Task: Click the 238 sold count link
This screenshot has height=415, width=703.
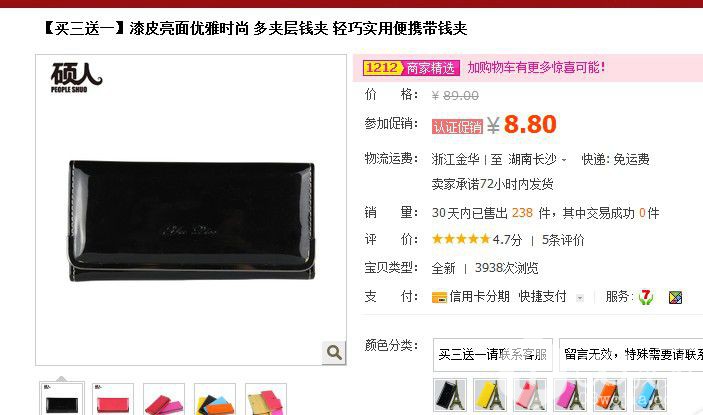Action: [x=522, y=212]
